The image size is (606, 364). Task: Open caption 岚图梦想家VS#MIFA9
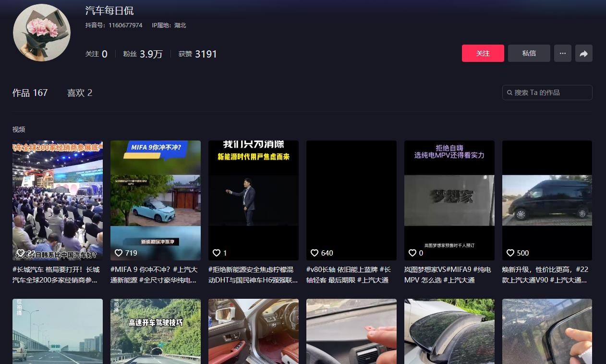click(448, 275)
